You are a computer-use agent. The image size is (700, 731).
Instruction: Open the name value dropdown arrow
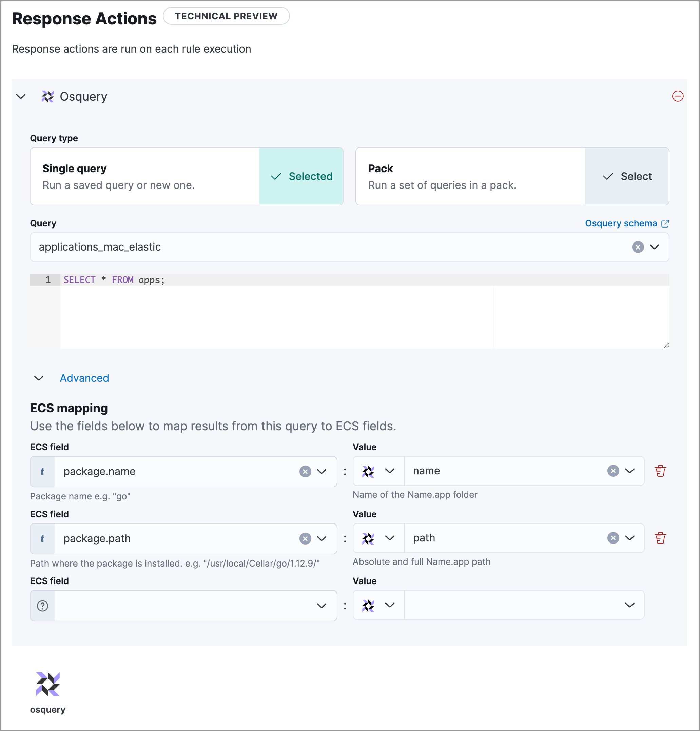(x=629, y=471)
